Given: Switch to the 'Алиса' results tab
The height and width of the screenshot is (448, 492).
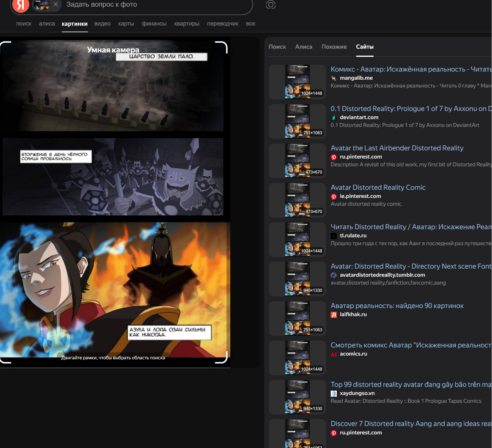Looking at the screenshot, I should tap(304, 47).
